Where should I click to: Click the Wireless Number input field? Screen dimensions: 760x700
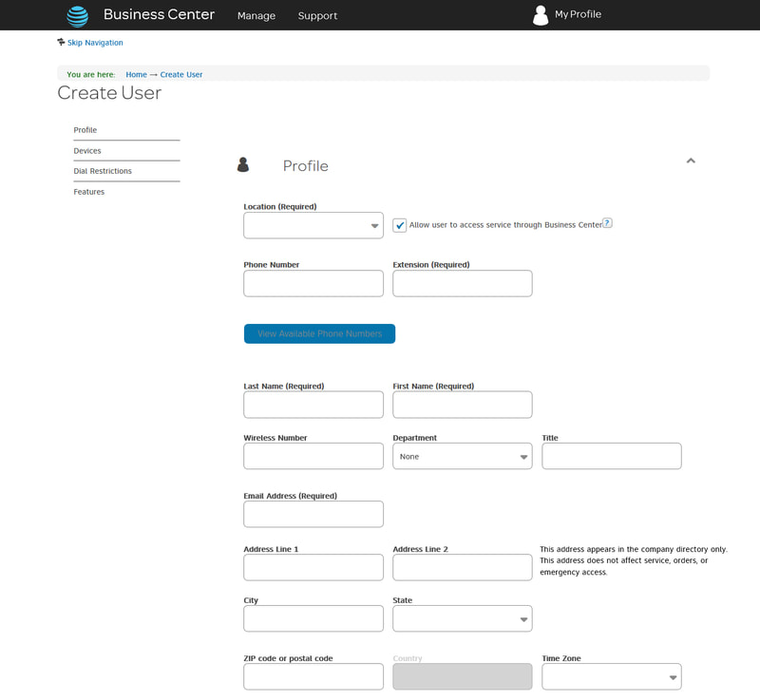313,456
